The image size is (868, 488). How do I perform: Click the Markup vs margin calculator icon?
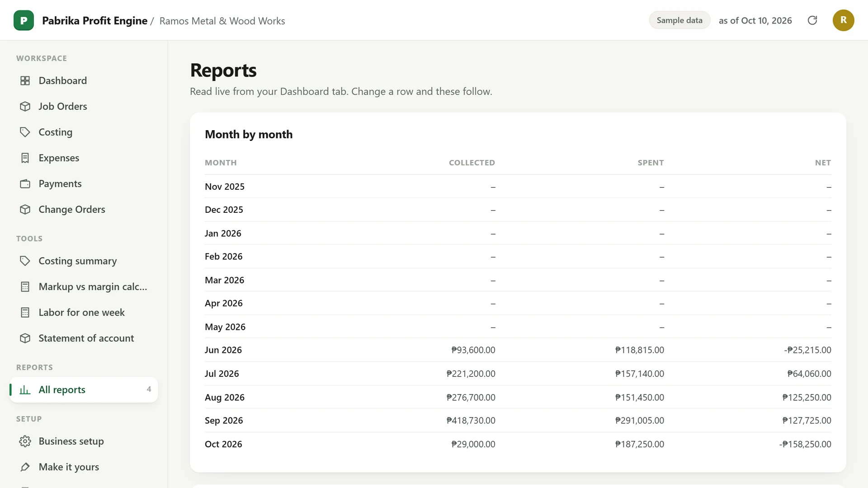25,286
